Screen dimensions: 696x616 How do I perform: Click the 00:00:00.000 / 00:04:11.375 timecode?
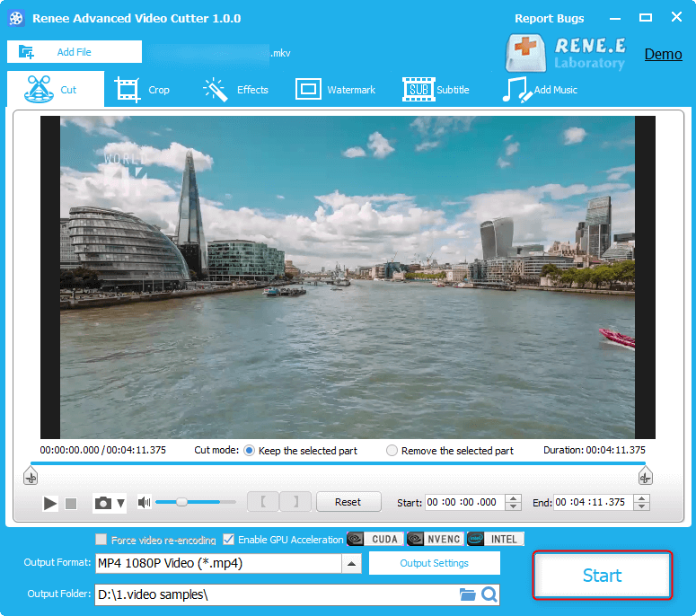103,450
